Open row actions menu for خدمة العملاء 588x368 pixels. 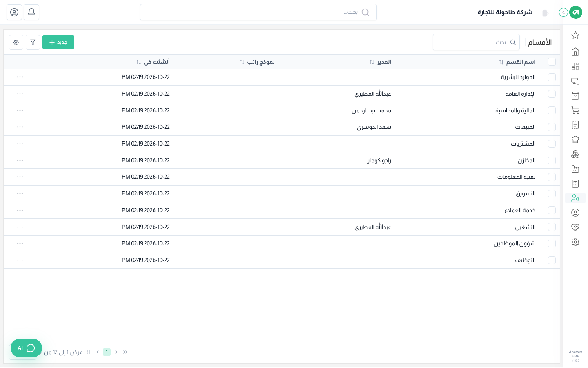point(20,210)
